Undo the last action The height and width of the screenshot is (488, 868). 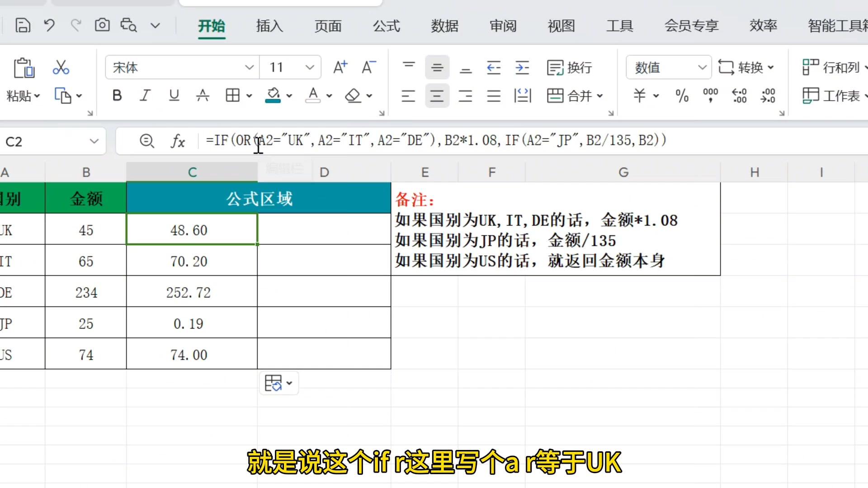49,25
